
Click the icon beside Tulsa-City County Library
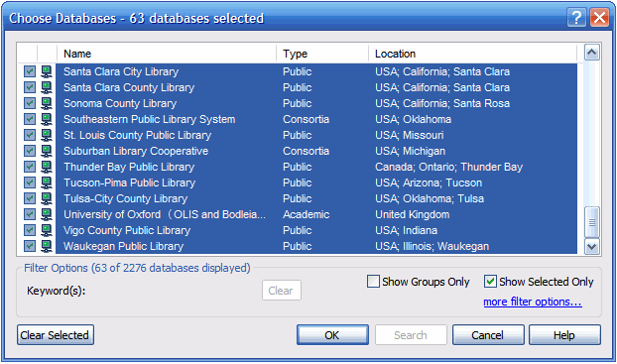[47, 198]
